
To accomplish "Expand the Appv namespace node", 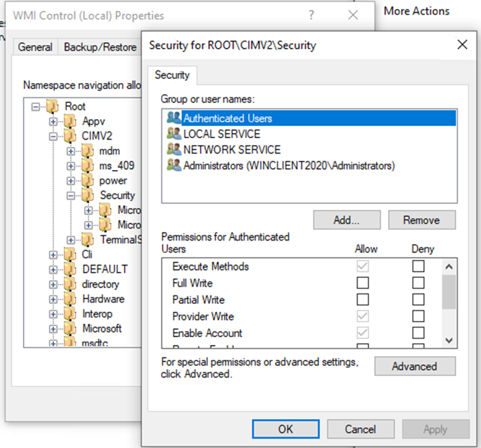I will coord(53,121).
